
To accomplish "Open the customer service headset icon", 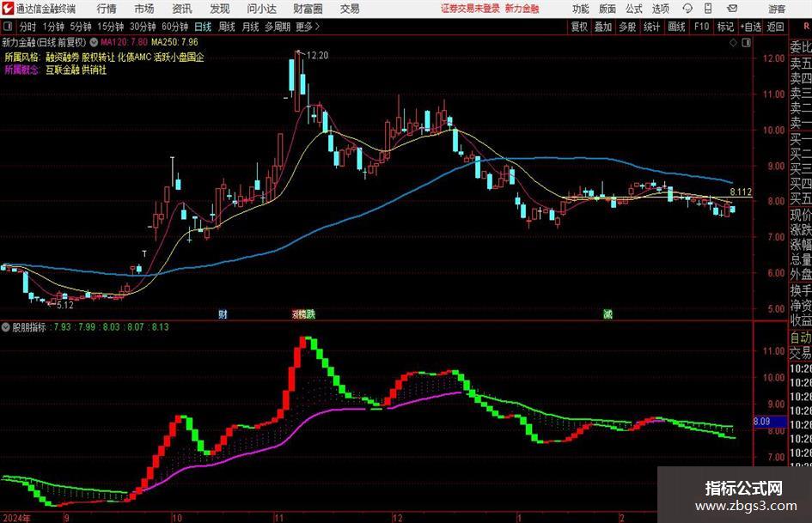I will point(687,9).
